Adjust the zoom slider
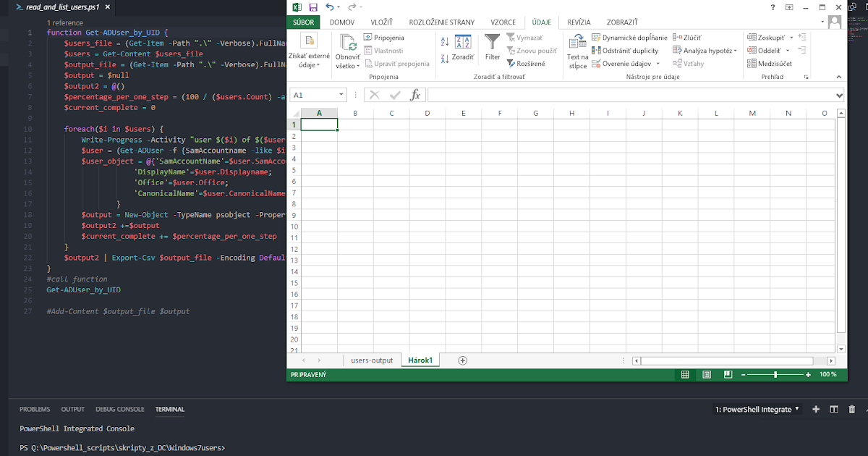 pyautogui.click(x=776, y=375)
